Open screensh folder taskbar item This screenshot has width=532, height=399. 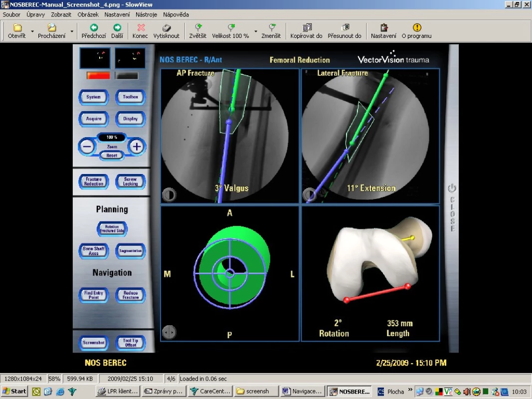pyautogui.click(x=256, y=391)
